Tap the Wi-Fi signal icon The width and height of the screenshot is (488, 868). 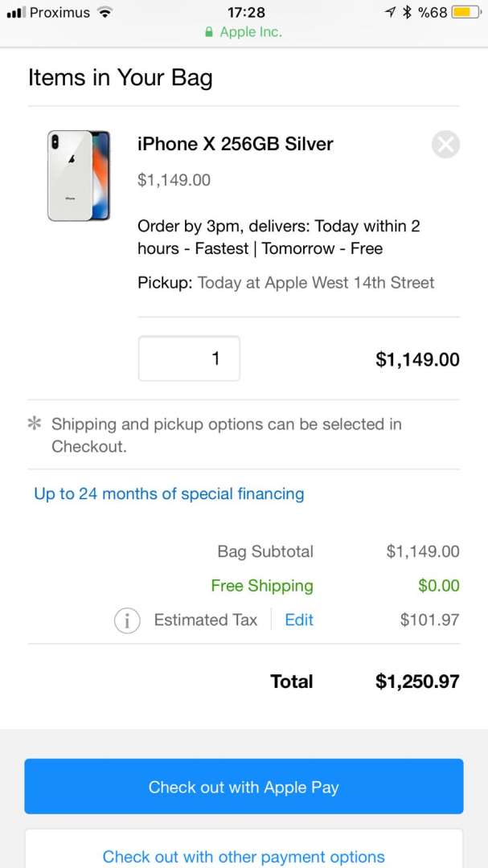pos(105,12)
